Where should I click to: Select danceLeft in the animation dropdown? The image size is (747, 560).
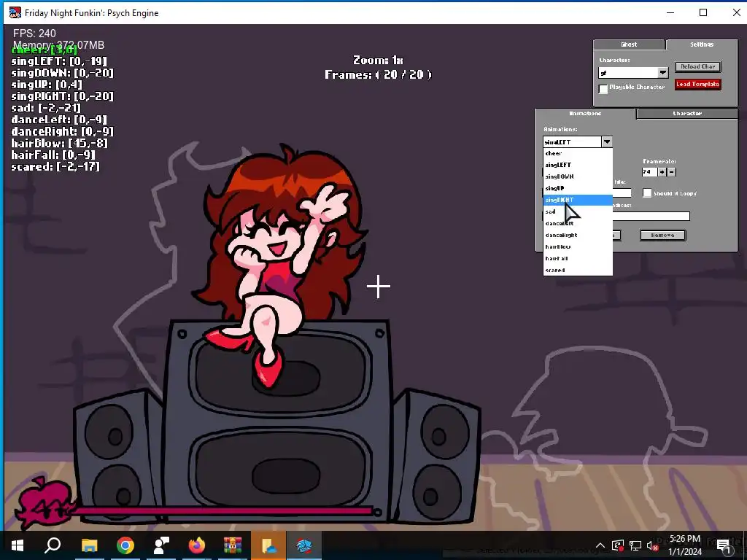point(578,223)
